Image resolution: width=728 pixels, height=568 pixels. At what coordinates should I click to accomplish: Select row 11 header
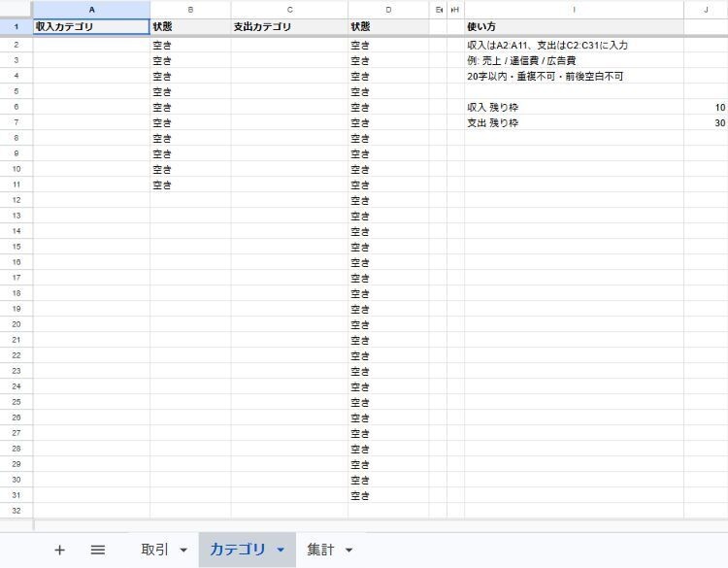pyautogui.click(x=17, y=184)
